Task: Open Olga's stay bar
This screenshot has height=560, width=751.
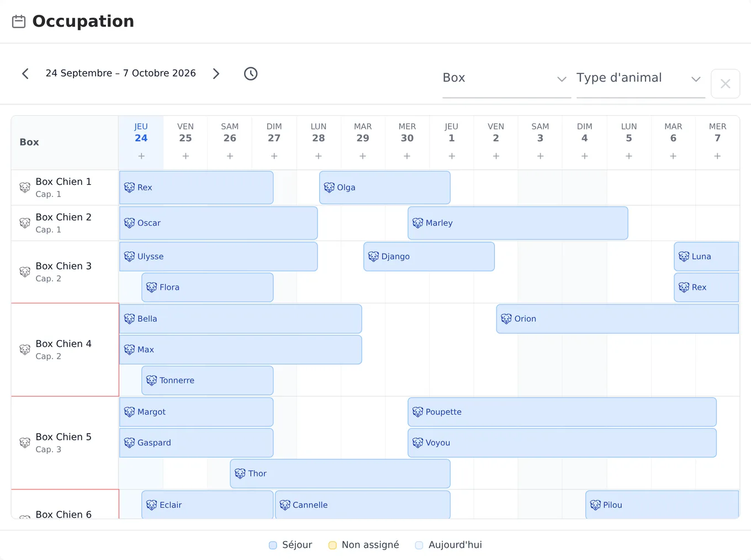Action: [385, 188]
